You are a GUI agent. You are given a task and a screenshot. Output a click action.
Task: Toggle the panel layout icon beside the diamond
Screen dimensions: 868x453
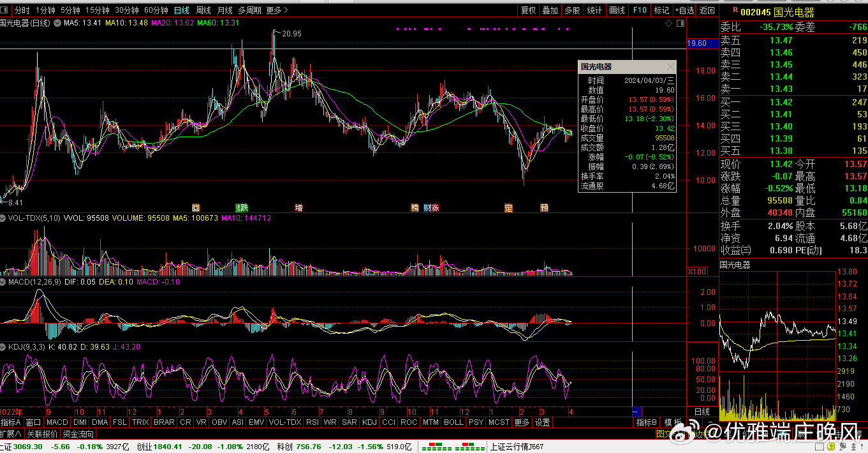tap(680, 23)
